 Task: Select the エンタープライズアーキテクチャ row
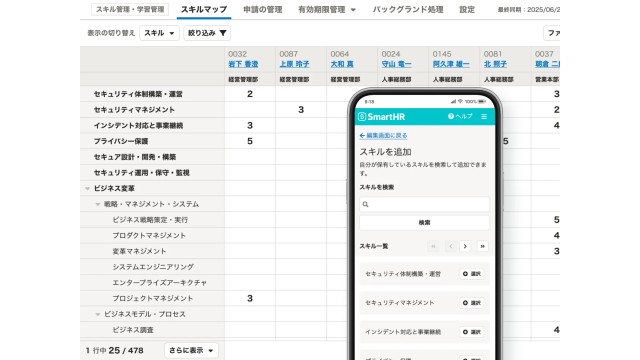(x=160, y=283)
